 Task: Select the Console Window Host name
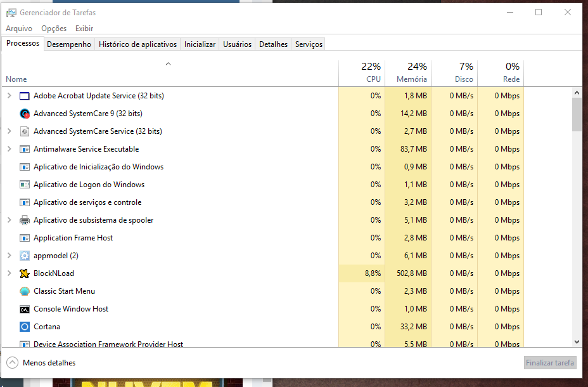(71, 309)
